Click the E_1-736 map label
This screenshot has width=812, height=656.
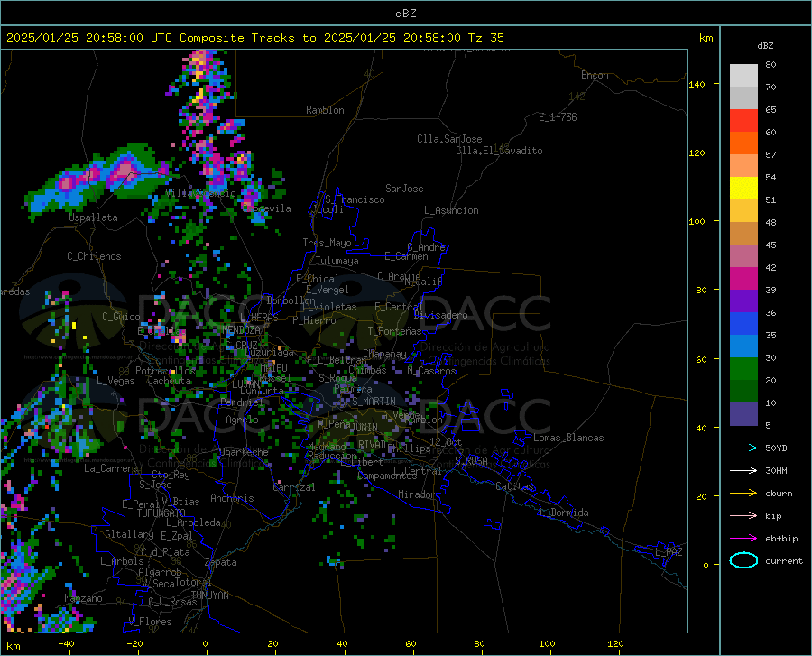(558, 117)
